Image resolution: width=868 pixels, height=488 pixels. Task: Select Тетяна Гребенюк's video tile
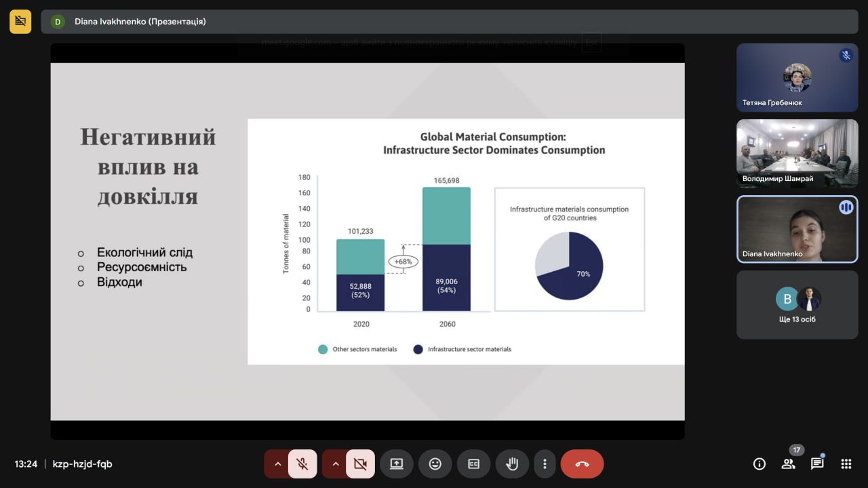797,77
